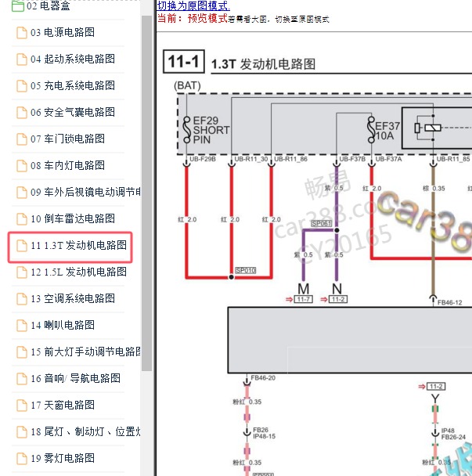Open 11 1.3T 发动机电路图
Screen dimensions: 472x476
[78, 245]
